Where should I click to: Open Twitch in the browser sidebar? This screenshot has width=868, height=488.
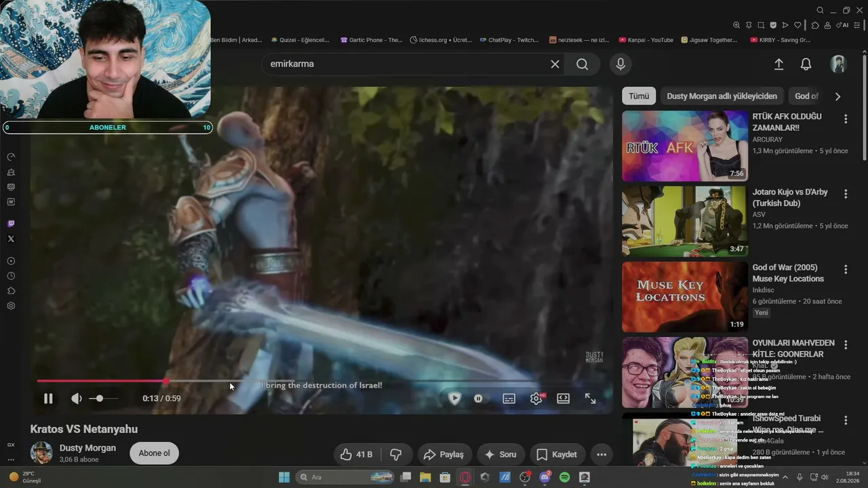coord(11,224)
